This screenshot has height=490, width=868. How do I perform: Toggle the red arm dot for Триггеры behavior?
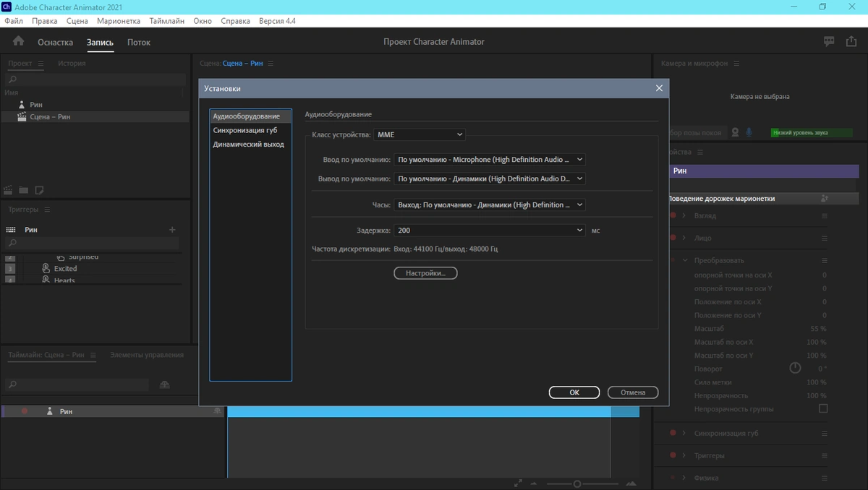673,456
